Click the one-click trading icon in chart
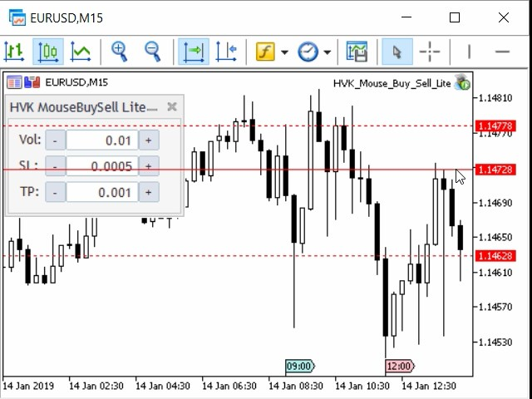The image size is (532, 399). tap(32, 82)
